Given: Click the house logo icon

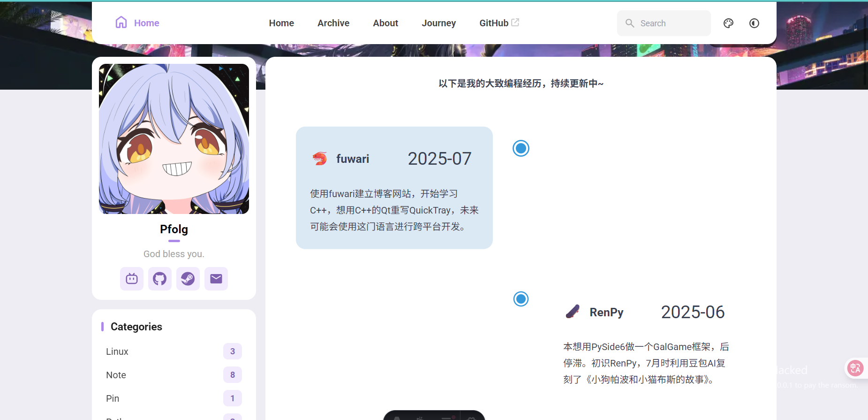Looking at the screenshot, I should tap(121, 23).
